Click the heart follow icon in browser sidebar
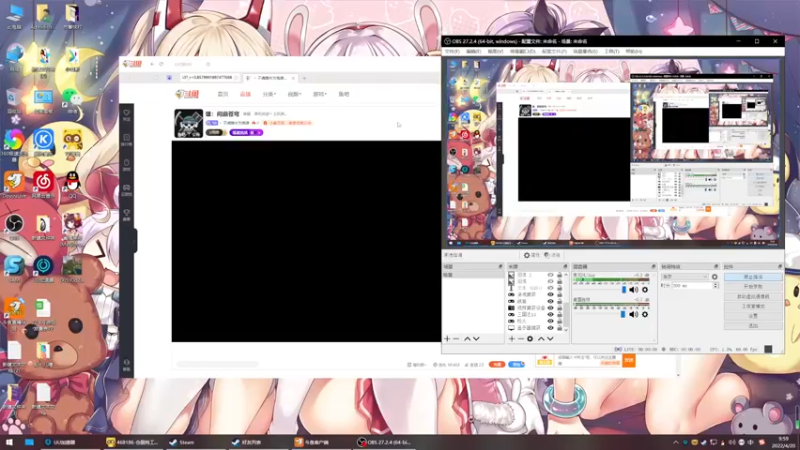Image resolution: width=800 pixels, height=450 pixels. (x=127, y=115)
